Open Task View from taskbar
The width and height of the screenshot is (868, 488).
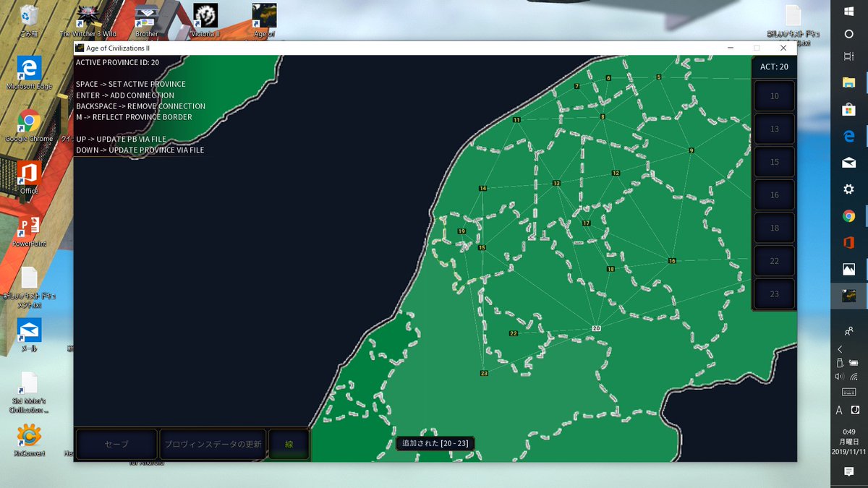(849, 56)
